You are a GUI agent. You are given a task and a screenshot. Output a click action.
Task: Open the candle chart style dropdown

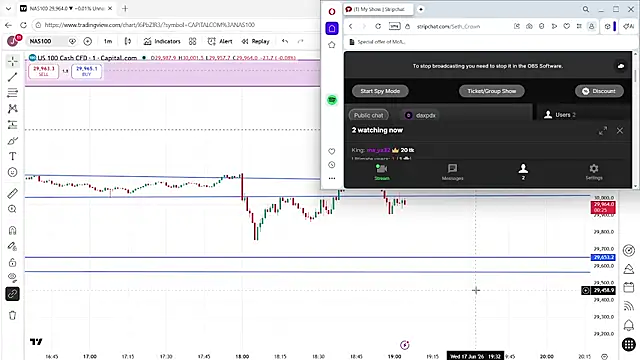point(128,41)
